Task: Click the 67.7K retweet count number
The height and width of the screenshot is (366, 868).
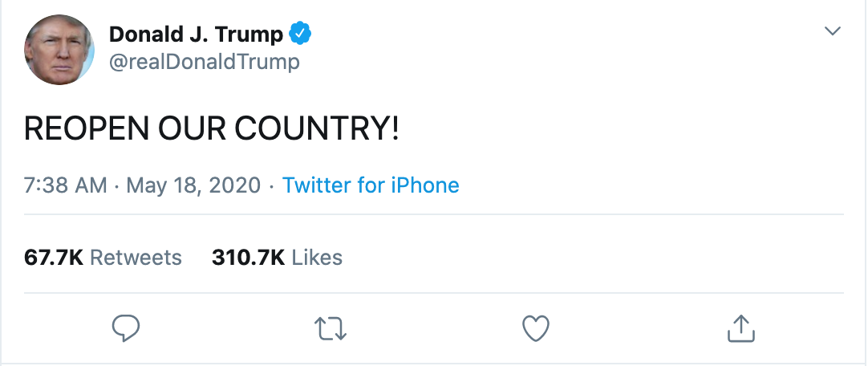Action: pyautogui.click(x=54, y=258)
